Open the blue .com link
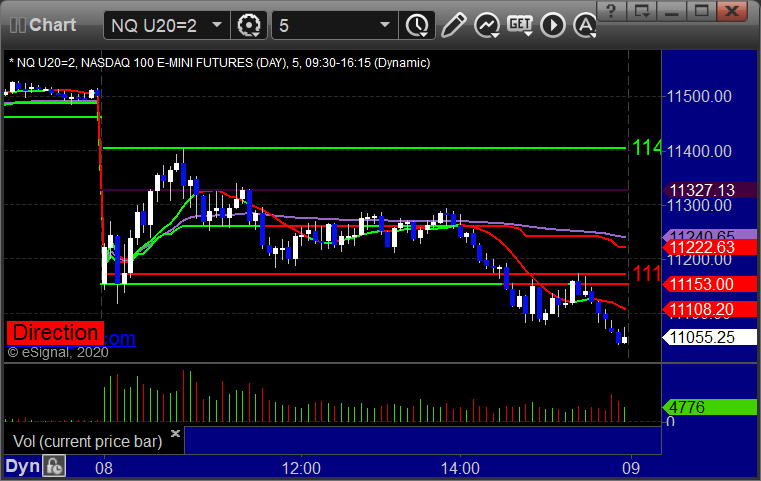761x481 pixels. point(119,338)
